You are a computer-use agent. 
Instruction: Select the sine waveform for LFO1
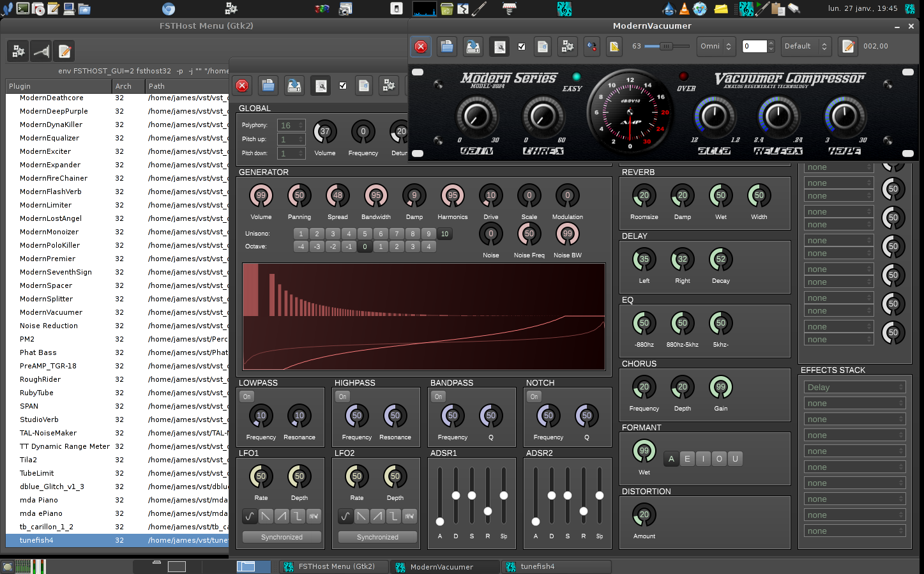click(x=250, y=516)
